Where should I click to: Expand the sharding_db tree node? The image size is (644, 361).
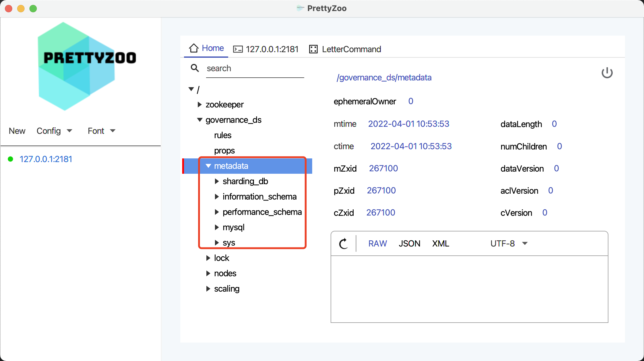(x=217, y=181)
